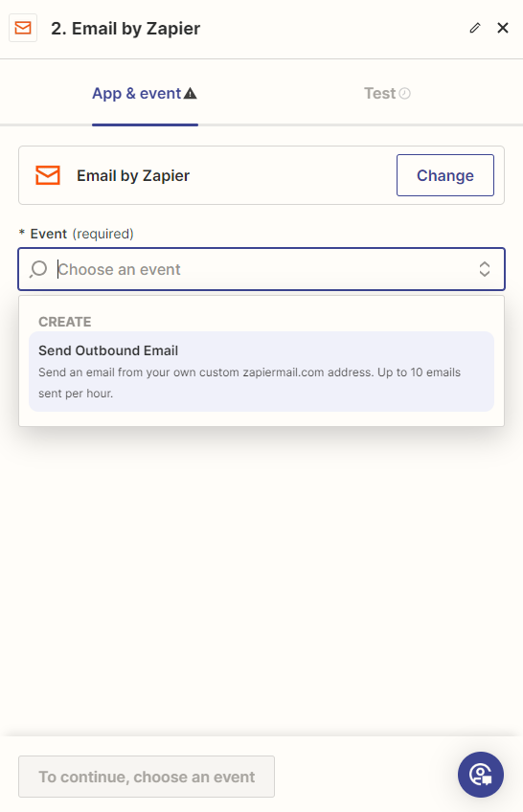Switch to the Test tab

click(387, 93)
